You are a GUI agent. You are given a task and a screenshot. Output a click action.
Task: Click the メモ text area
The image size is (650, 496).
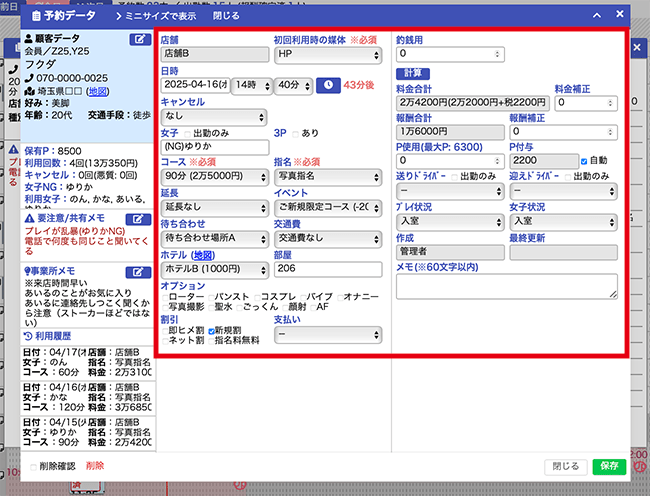pos(507,286)
